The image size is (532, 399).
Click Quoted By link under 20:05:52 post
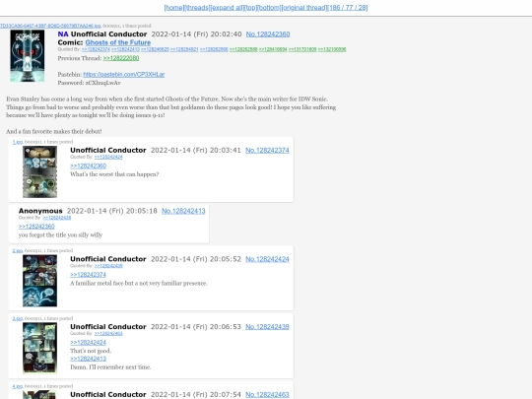tap(108, 266)
